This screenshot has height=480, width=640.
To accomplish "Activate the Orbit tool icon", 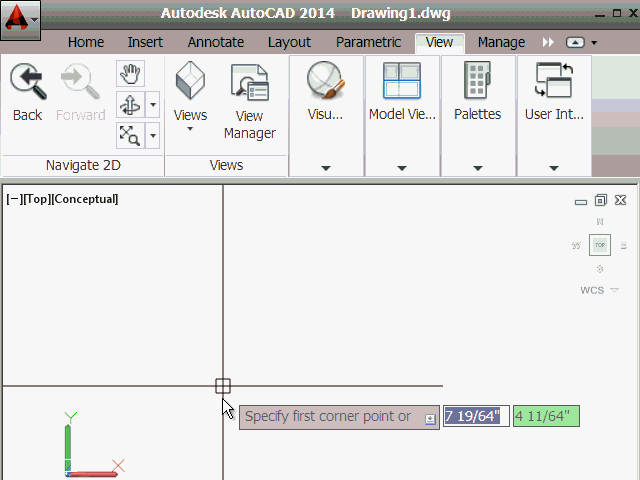I will point(130,104).
